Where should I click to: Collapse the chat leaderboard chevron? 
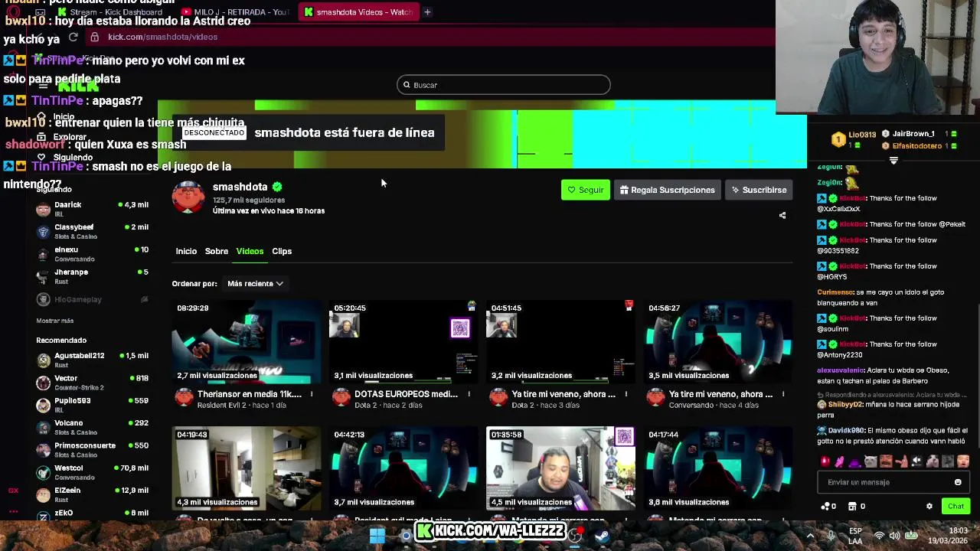point(893,160)
